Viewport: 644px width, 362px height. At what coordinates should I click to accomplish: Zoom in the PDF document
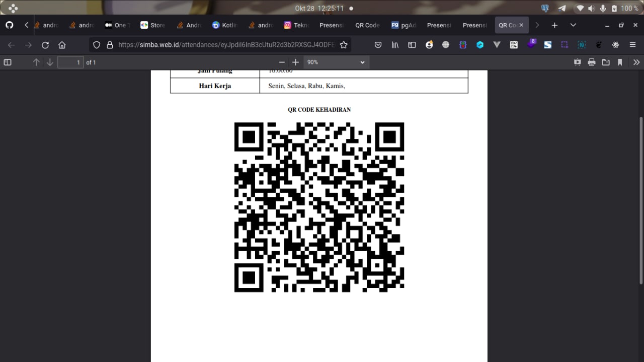pos(296,62)
